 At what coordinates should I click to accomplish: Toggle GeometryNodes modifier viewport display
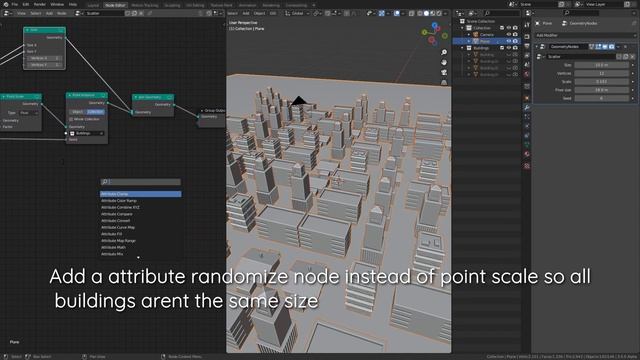[605, 47]
